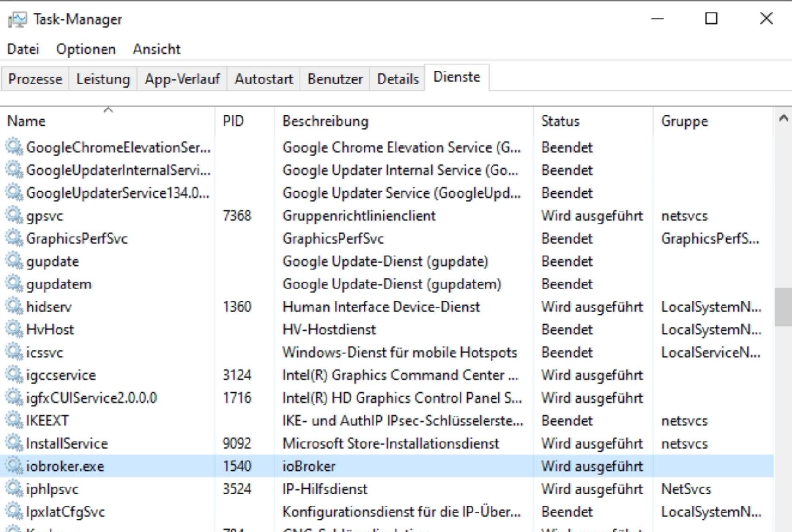The width and height of the screenshot is (792, 532).
Task: Click the iphlpsvc service gear icon
Action: click(x=14, y=488)
